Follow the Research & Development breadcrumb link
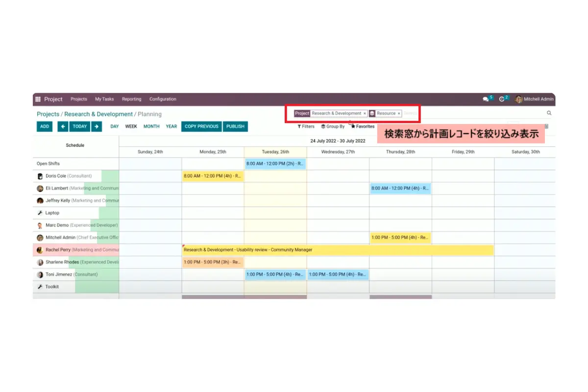588x392 pixels. click(98, 114)
